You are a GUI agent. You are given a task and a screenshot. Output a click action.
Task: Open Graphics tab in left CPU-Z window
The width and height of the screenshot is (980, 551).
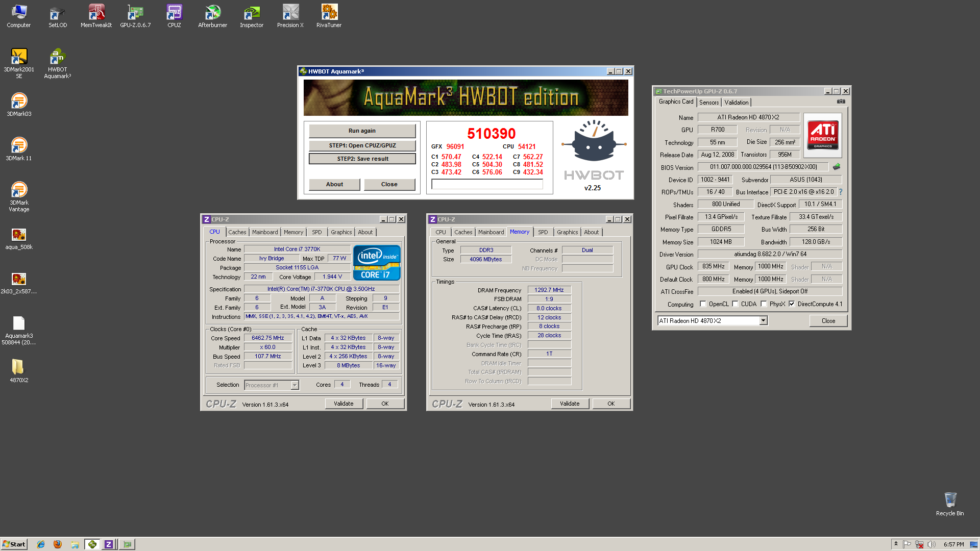click(341, 232)
